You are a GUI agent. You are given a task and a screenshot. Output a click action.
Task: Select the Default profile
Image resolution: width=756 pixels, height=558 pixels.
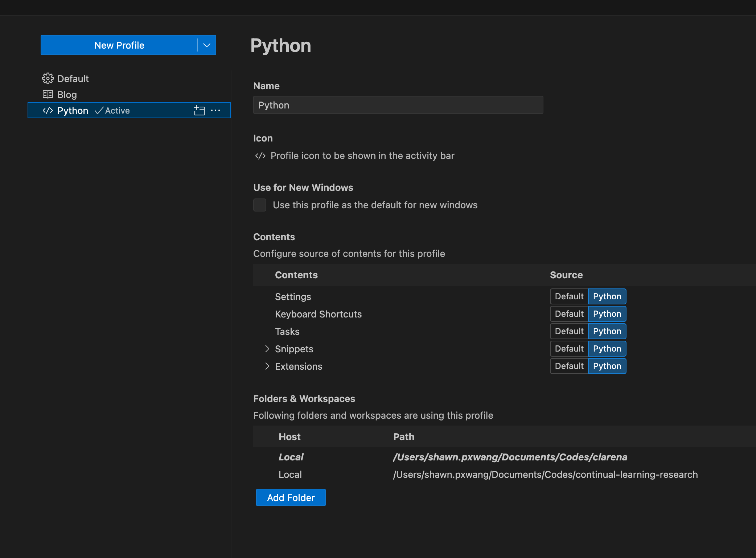(73, 78)
